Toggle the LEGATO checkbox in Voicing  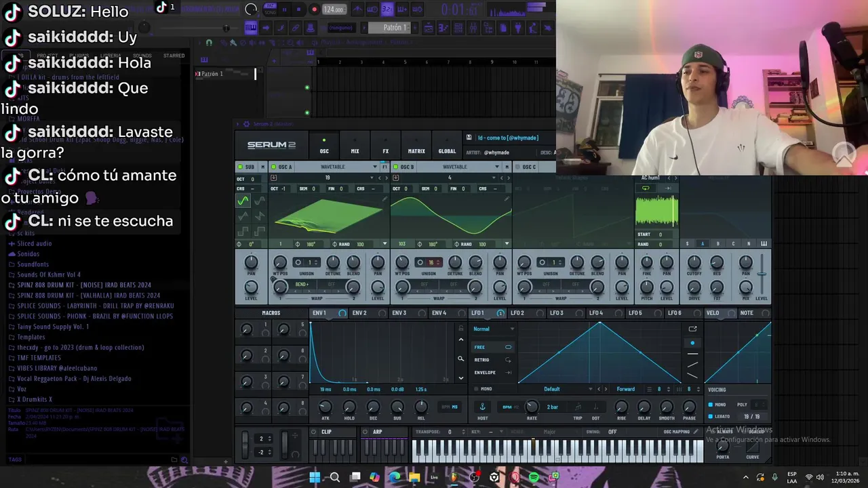coord(711,416)
